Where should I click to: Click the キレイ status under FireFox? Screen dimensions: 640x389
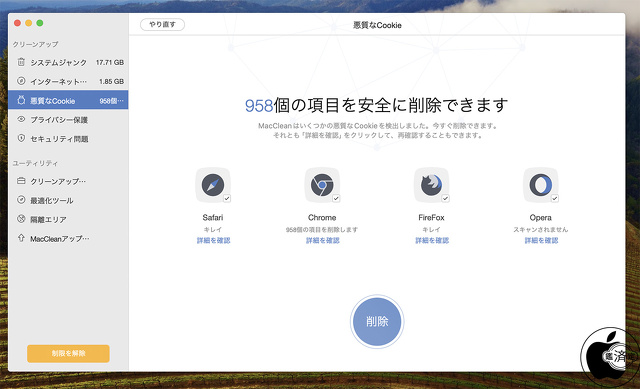click(431, 229)
